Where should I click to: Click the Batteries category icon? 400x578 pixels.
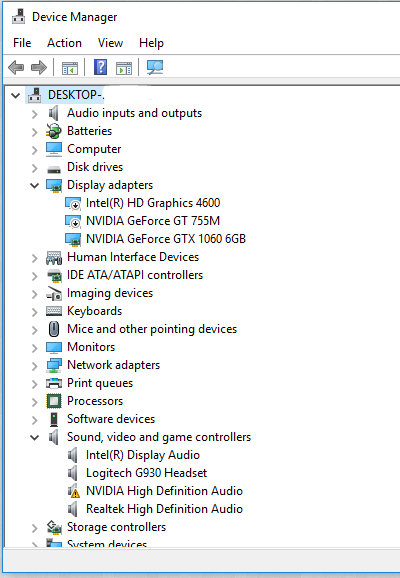(54, 131)
